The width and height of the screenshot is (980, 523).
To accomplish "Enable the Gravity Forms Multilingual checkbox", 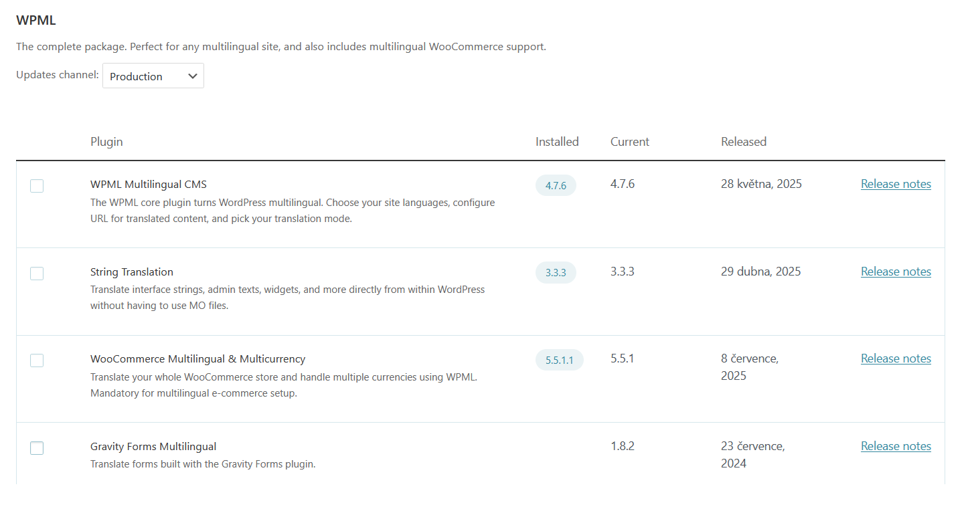I will click(37, 448).
